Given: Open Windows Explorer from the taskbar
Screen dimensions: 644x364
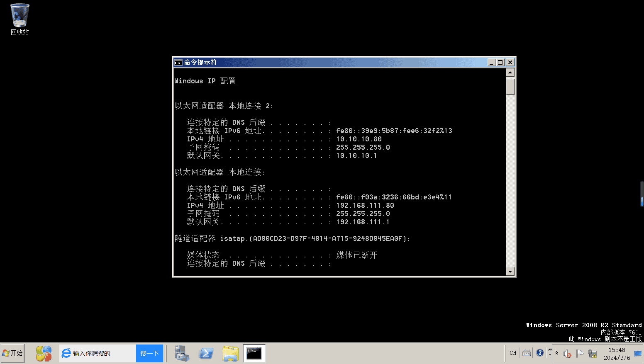Looking at the screenshot, I should pyautogui.click(x=230, y=353).
